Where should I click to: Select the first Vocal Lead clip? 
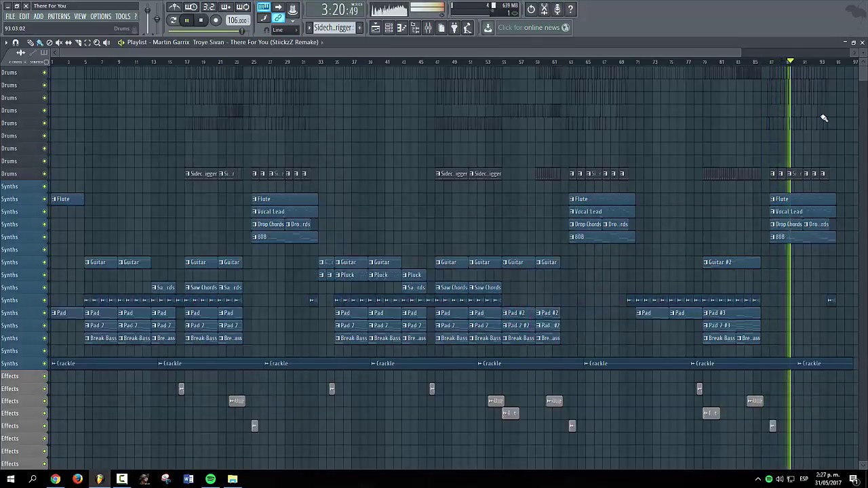click(285, 211)
